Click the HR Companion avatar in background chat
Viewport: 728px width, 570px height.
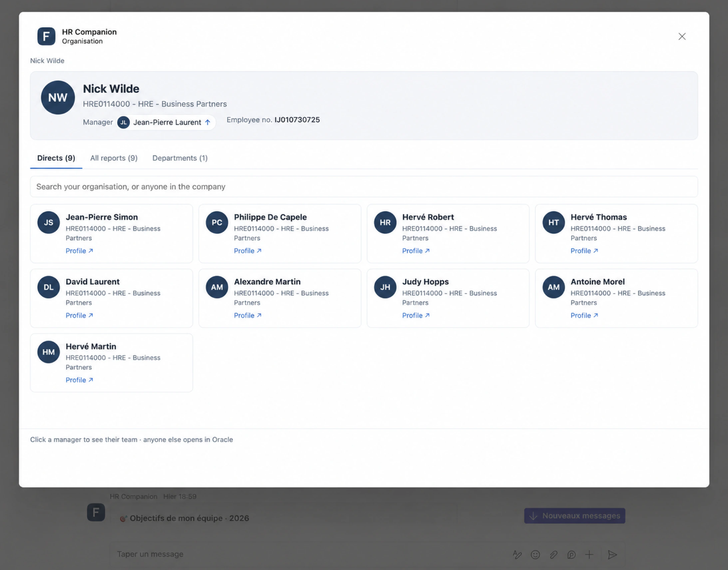[96, 512]
